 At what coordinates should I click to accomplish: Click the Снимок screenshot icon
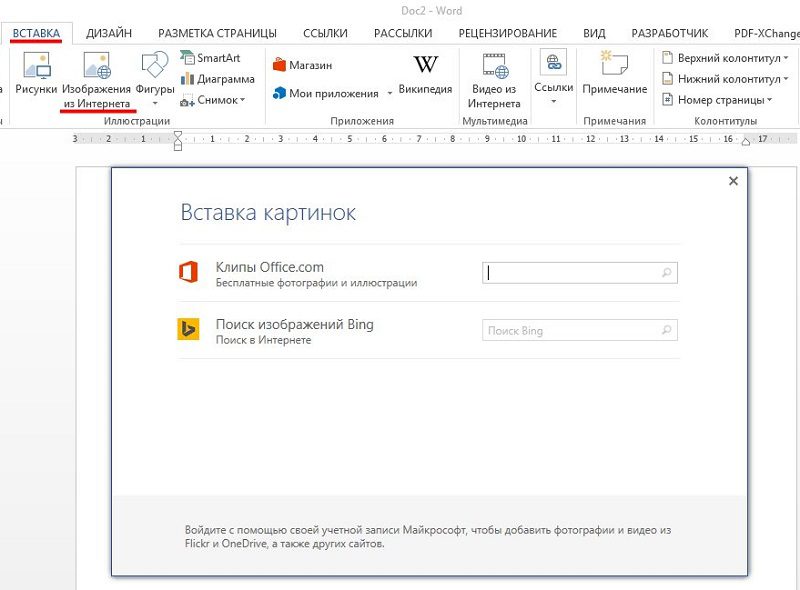click(x=187, y=100)
